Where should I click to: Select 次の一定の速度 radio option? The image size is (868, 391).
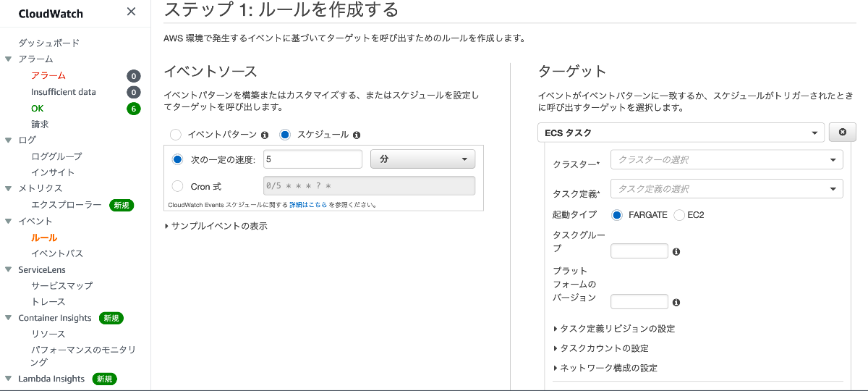(x=178, y=159)
